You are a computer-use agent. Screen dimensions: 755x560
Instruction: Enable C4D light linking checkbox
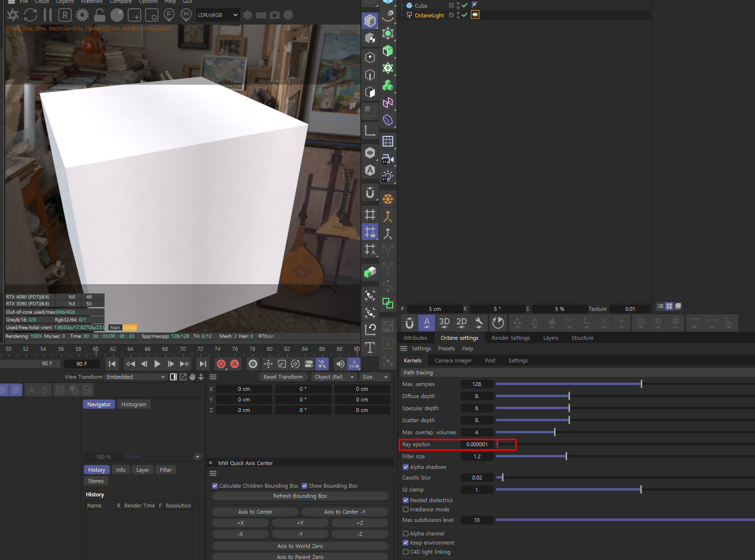click(406, 552)
